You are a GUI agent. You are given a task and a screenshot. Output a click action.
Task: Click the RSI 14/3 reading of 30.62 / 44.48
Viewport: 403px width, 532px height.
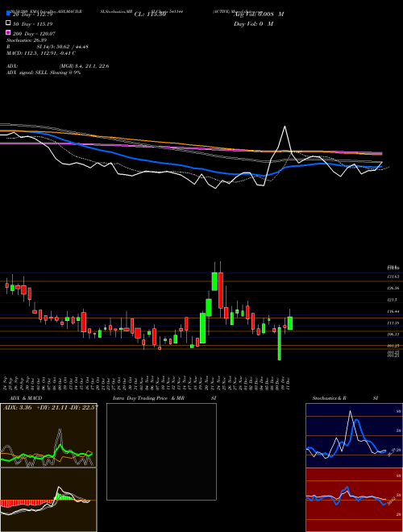click(48, 47)
